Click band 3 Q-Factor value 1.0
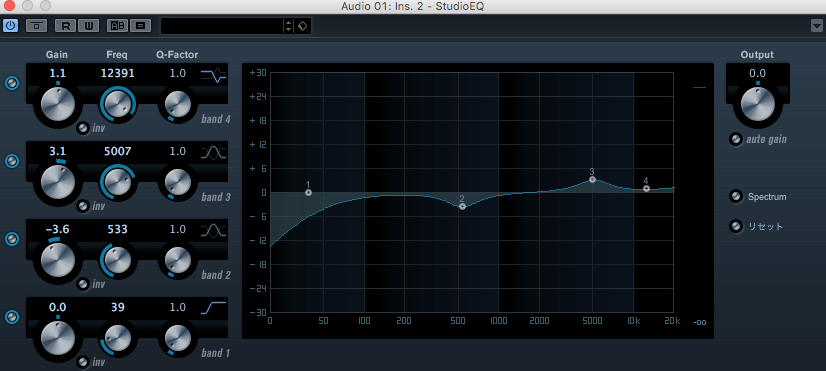This screenshot has width=826, height=371. [178, 151]
